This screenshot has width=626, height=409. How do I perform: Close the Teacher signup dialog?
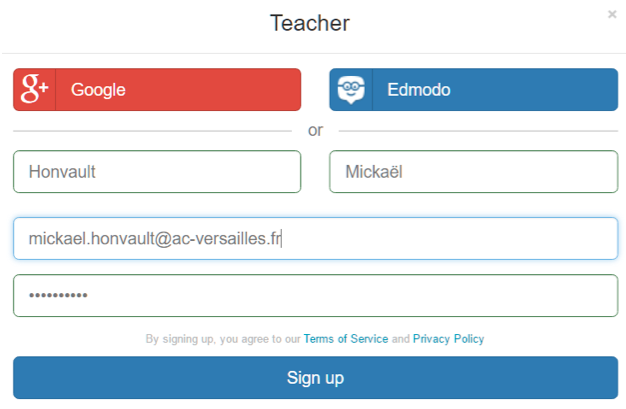point(612,15)
